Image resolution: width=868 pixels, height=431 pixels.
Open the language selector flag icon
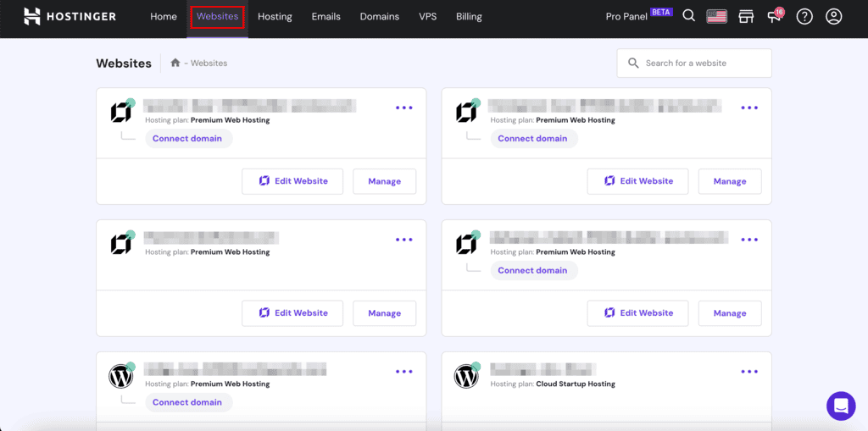tap(717, 16)
